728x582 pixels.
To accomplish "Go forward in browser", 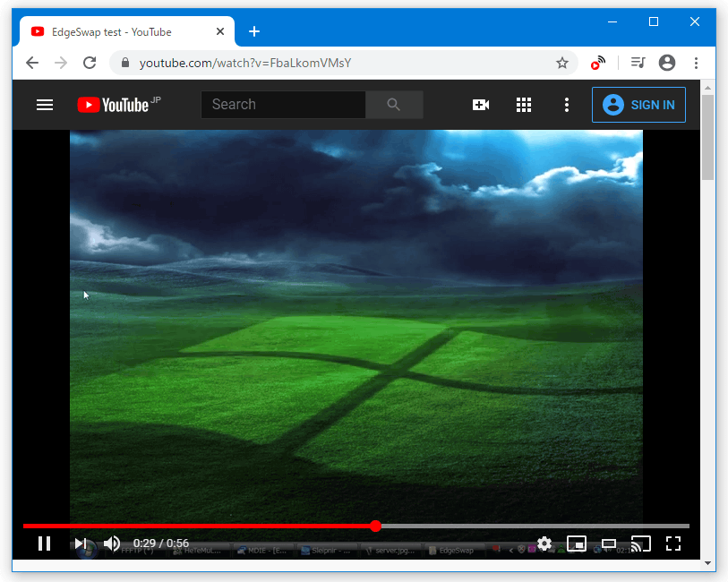I will 61,63.
